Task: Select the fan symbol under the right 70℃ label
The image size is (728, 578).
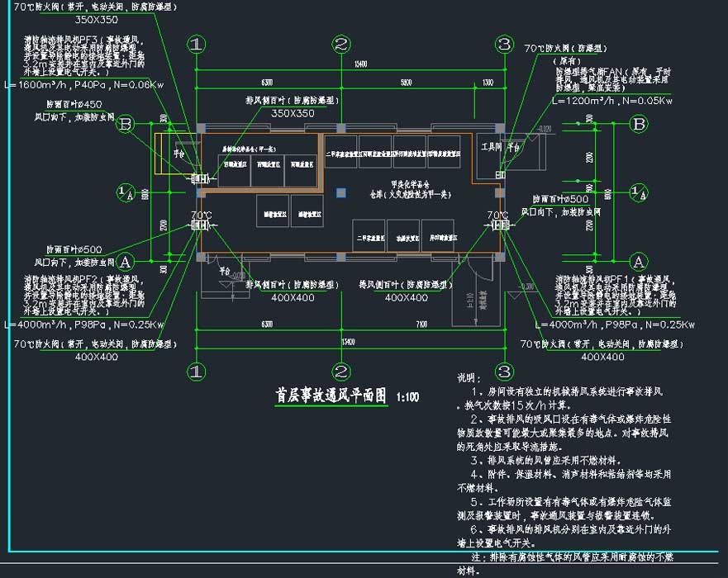Action: pos(501,225)
